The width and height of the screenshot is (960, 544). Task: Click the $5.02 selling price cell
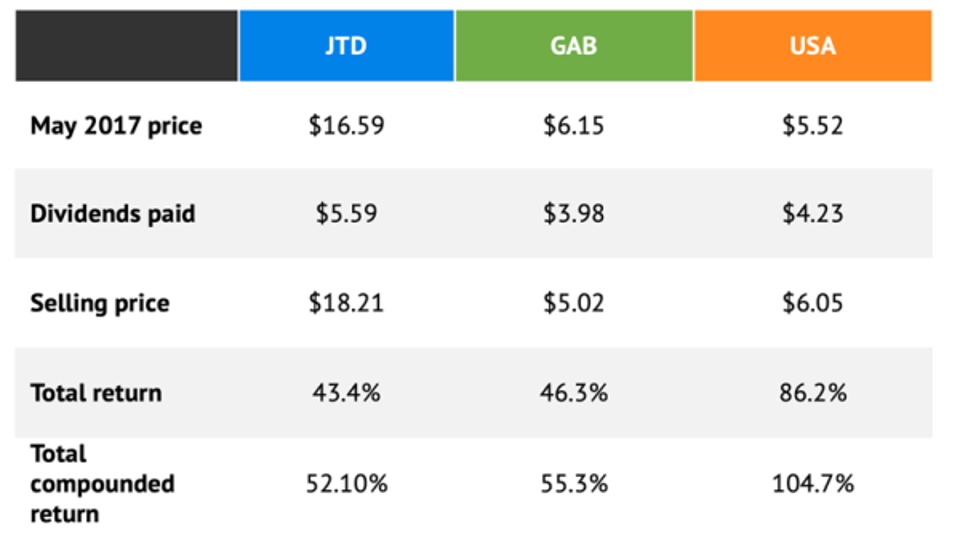pyautogui.click(x=574, y=303)
